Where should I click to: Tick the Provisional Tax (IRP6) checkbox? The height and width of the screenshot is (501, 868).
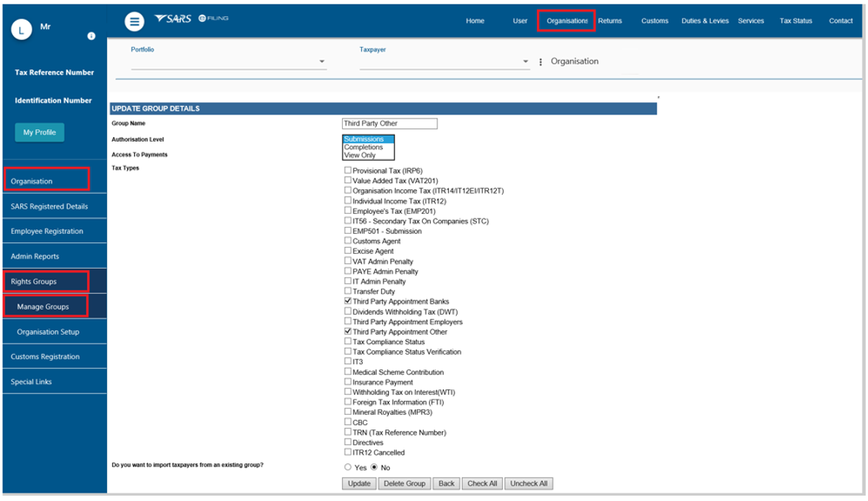348,170
